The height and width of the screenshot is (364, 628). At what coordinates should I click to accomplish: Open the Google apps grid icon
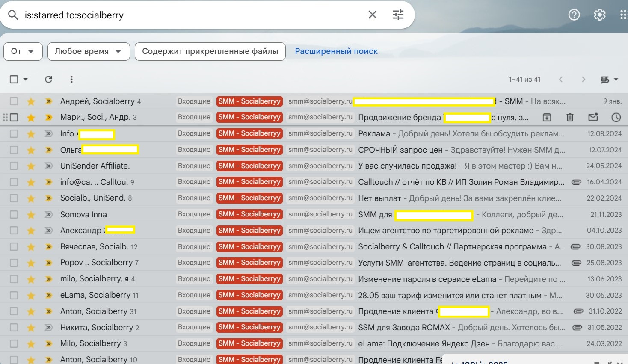[623, 15]
